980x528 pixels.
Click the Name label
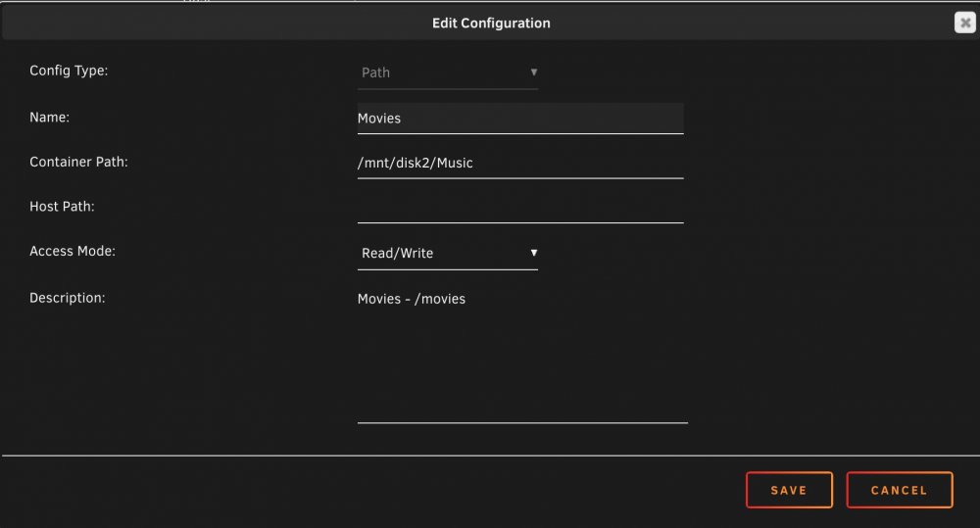pyautogui.click(x=49, y=118)
